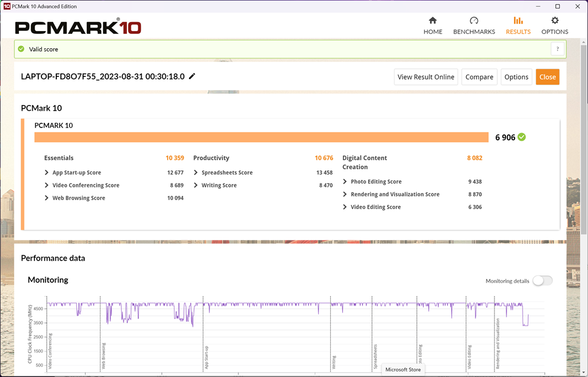This screenshot has height=377, width=588.
Task: Click the Home house icon
Action: pos(433,21)
